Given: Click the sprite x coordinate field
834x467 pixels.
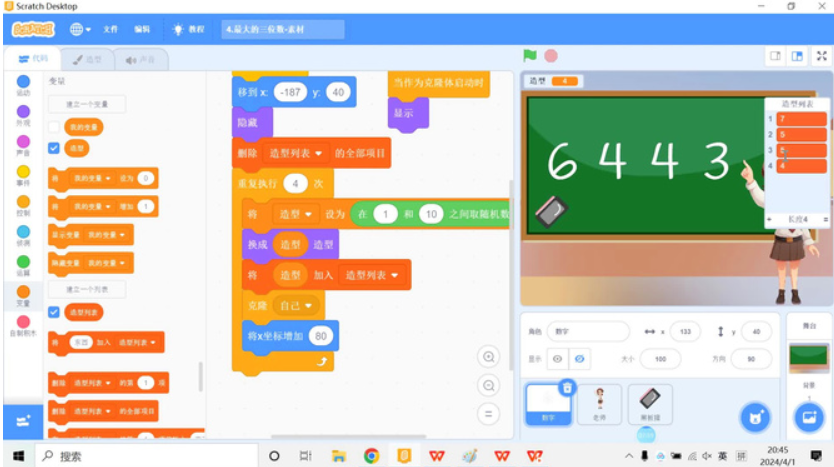Looking at the screenshot, I should click(x=685, y=331).
